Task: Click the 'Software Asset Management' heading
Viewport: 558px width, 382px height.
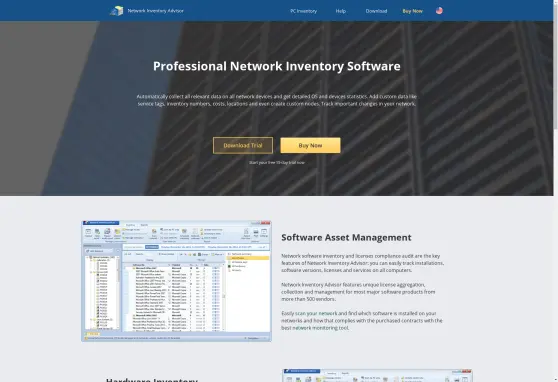Action: click(346, 237)
